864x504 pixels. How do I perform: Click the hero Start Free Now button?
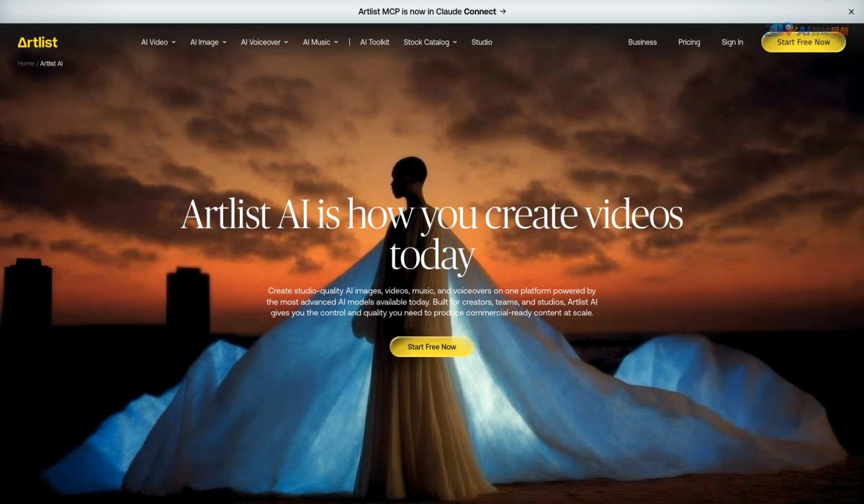[x=432, y=347]
